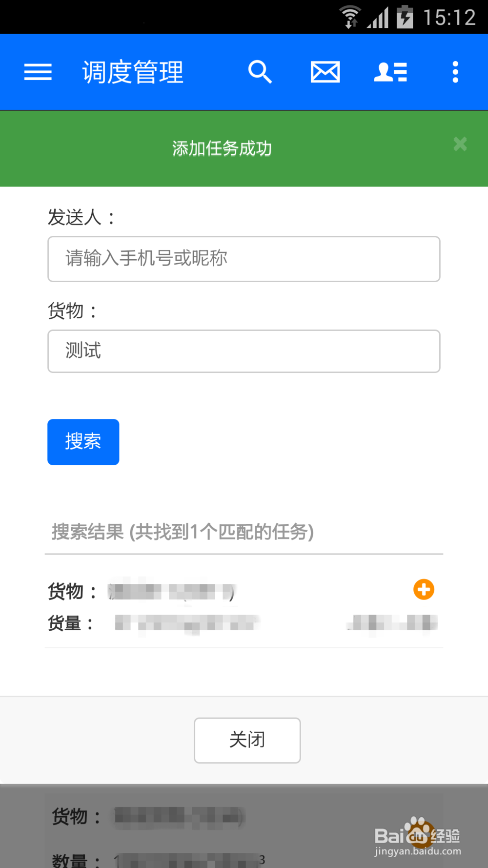The image size is (488, 868).
Task: Open the contacts list icon
Action: point(390,72)
